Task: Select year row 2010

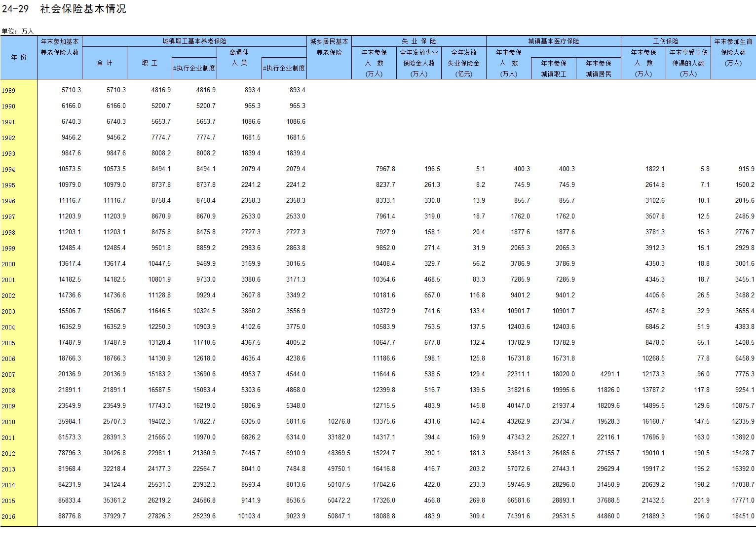Action: click(x=8, y=422)
